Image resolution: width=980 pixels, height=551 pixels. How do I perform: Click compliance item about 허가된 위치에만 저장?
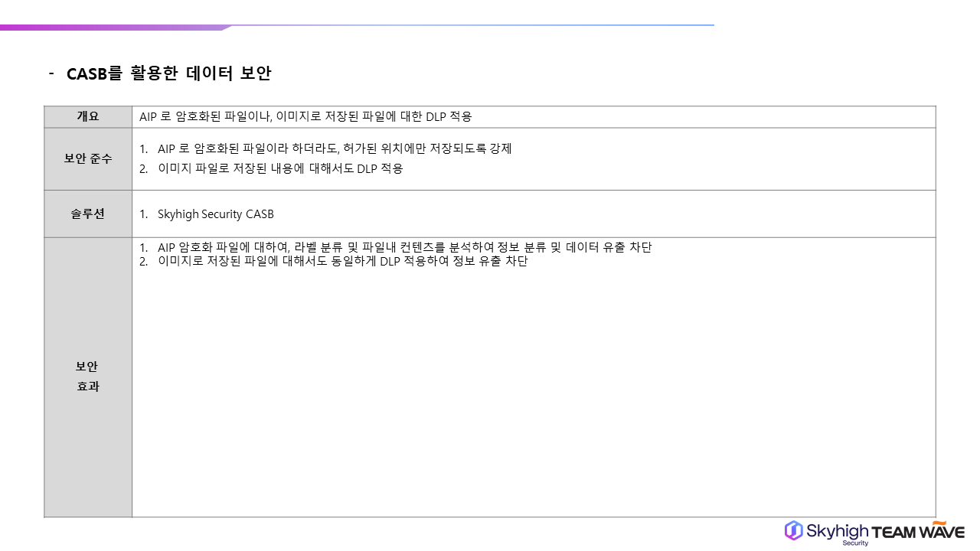click(x=335, y=148)
